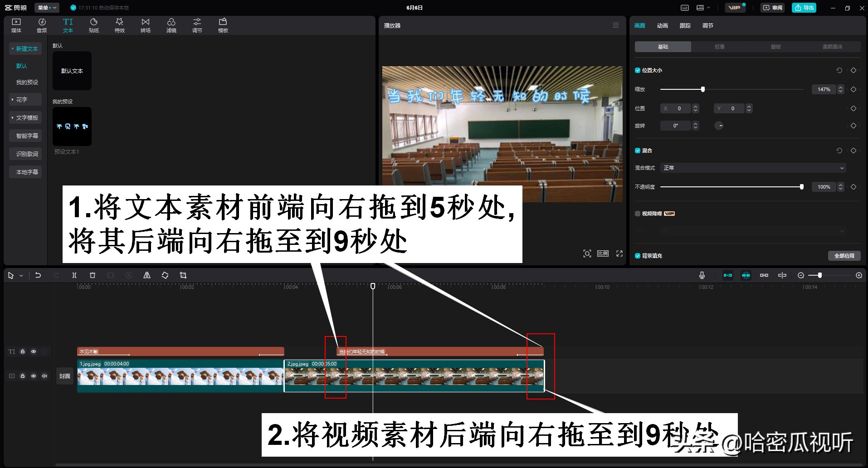
Task: Select the split tool in the timeline toolbar
Action: click(74, 275)
